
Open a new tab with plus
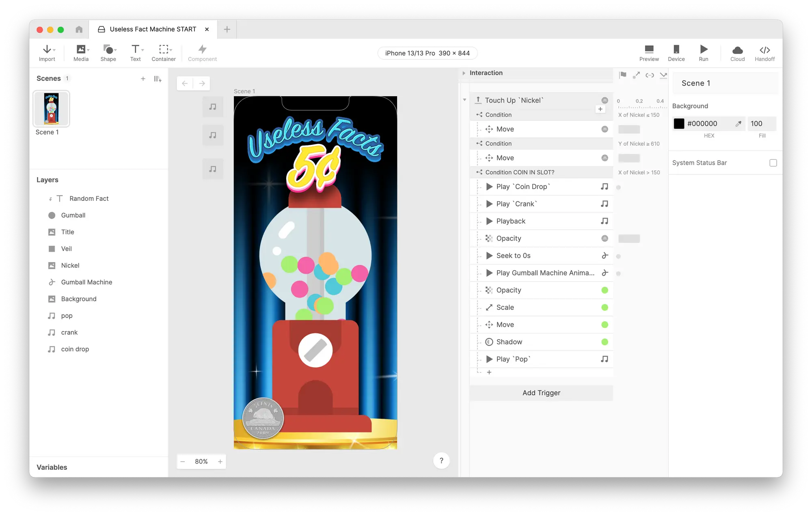tap(227, 29)
